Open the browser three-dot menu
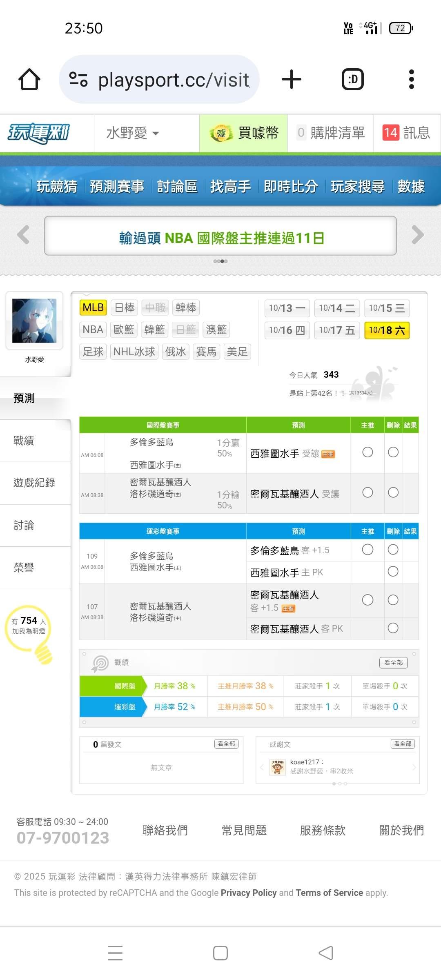The height and width of the screenshot is (980, 441). click(412, 79)
